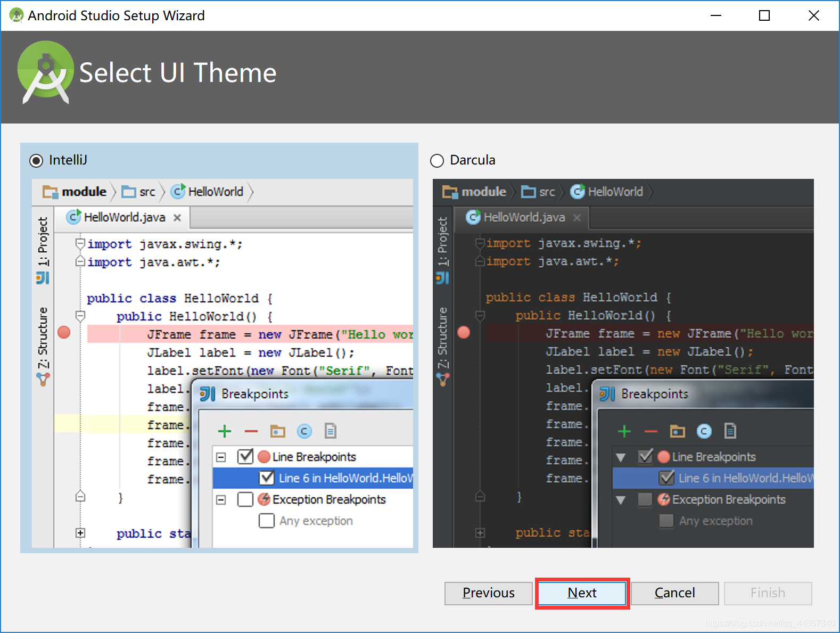Click module folder icon in Darcula breadcrumb
The height and width of the screenshot is (633, 840).
pyautogui.click(x=450, y=192)
